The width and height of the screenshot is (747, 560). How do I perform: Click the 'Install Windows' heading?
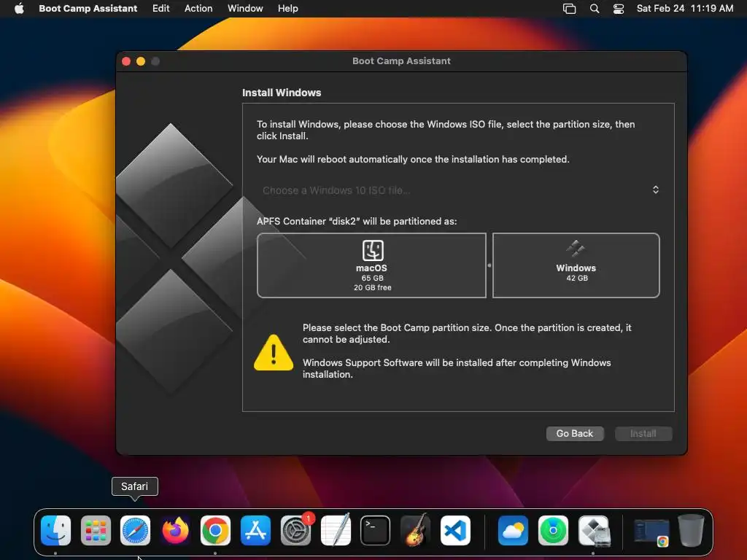pos(282,93)
